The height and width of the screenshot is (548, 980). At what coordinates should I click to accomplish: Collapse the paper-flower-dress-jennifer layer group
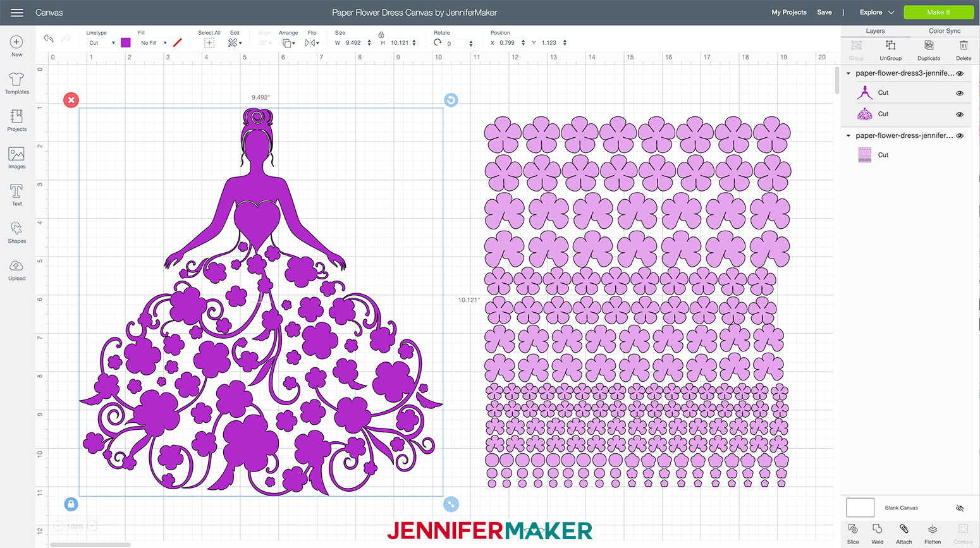pyautogui.click(x=848, y=136)
